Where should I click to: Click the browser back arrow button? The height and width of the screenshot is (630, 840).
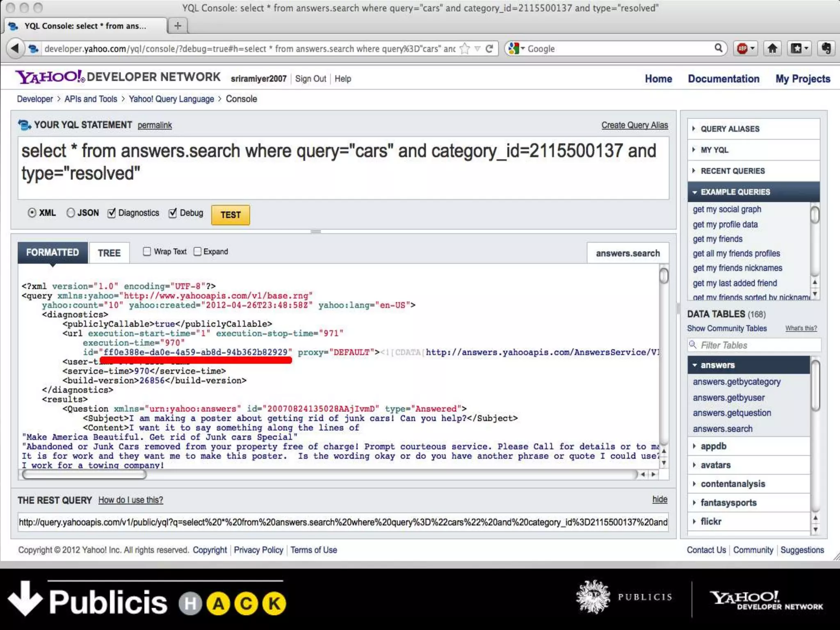click(15, 48)
